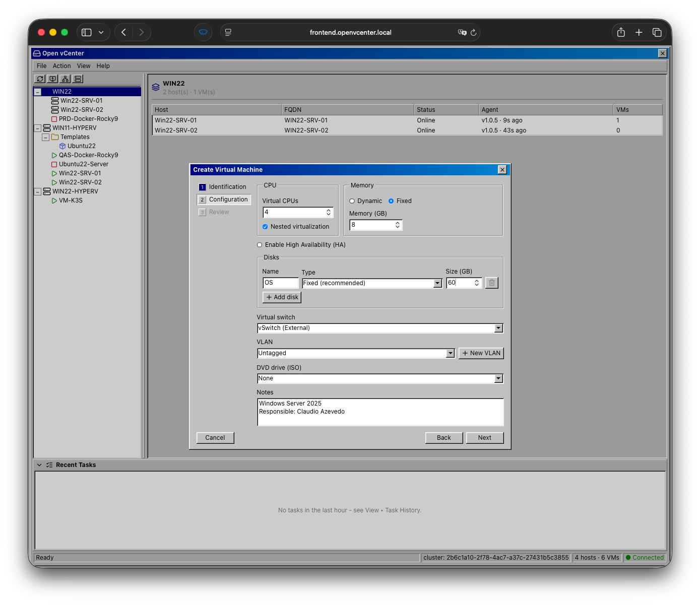Click the Safari Share icon
Viewport: 700px width, 605px height.
click(621, 32)
